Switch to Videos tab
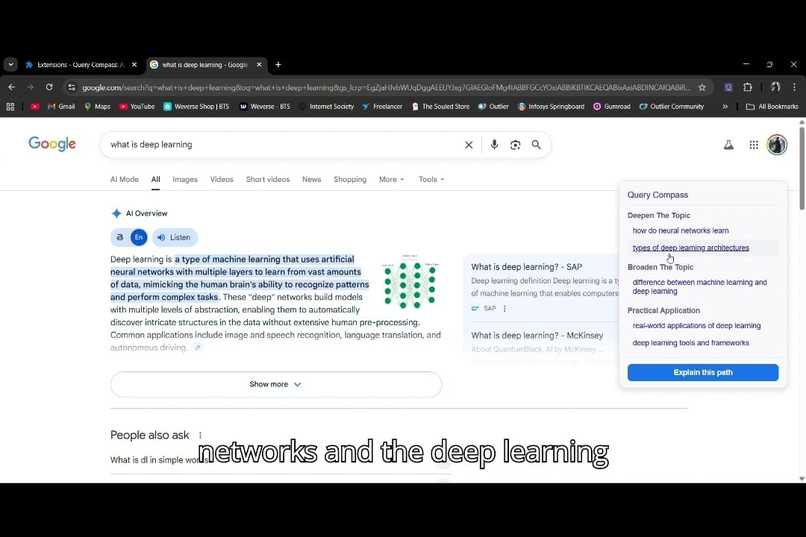The width and height of the screenshot is (806, 537). click(222, 179)
